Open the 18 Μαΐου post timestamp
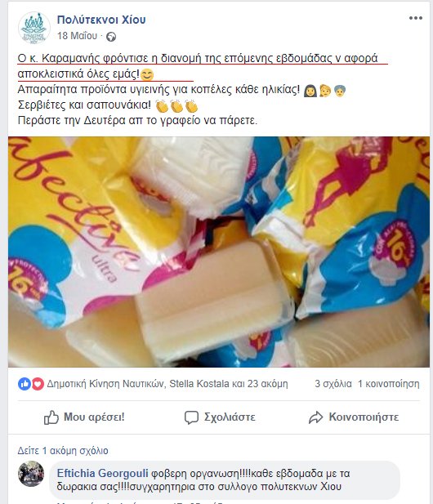Image resolution: width=433 pixels, height=504 pixels. 77,36
